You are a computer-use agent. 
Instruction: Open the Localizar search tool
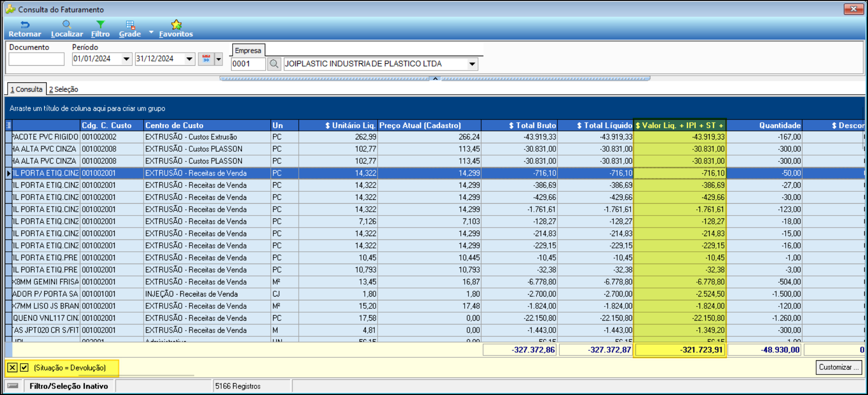click(x=67, y=29)
